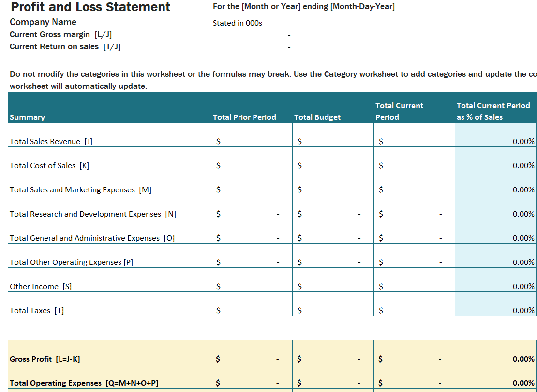Select Research and Development percent of sales cell
This screenshot has width=537, height=392.
[x=496, y=207]
